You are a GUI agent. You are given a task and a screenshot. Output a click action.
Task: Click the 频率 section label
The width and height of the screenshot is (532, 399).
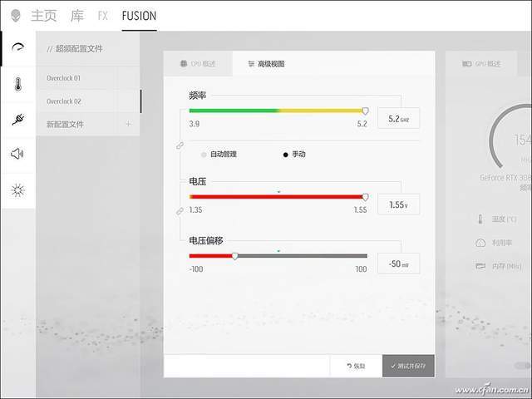(x=198, y=96)
